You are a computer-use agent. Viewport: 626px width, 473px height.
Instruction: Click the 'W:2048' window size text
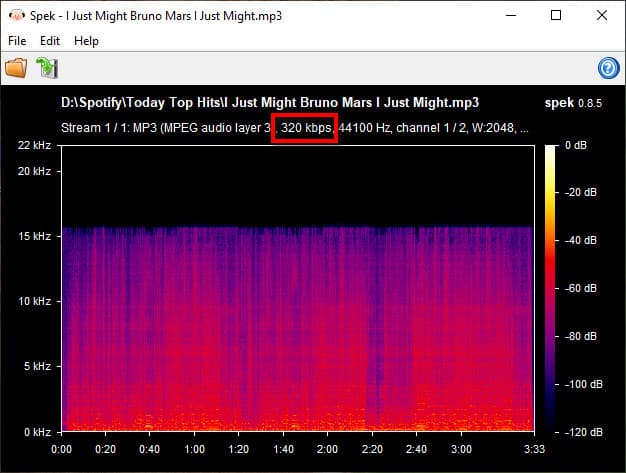tap(493, 128)
